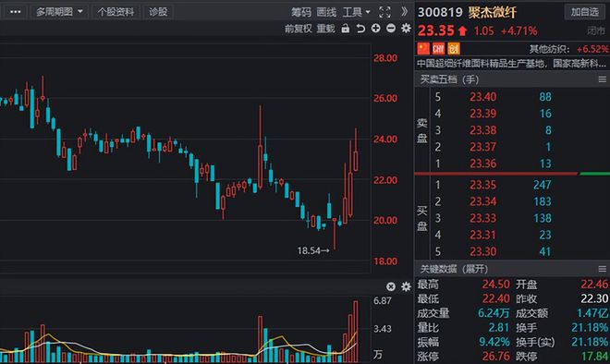
Task: Click the 筹码 button
Action: [301, 12]
